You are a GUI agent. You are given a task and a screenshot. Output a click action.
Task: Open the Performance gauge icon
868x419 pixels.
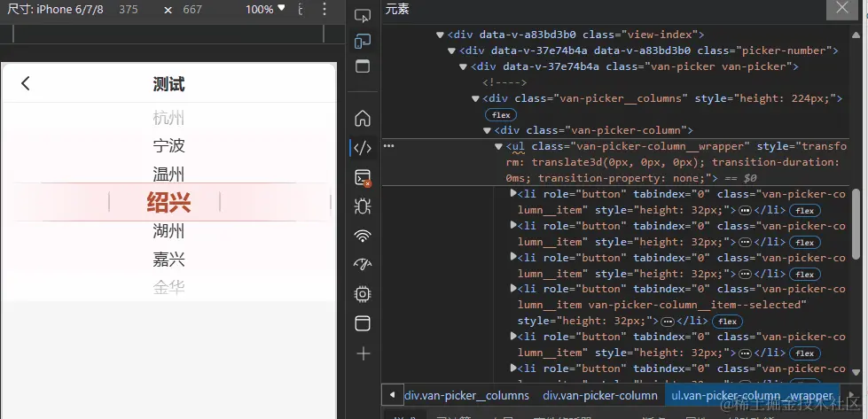pyautogui.click(x=362, y=265)
